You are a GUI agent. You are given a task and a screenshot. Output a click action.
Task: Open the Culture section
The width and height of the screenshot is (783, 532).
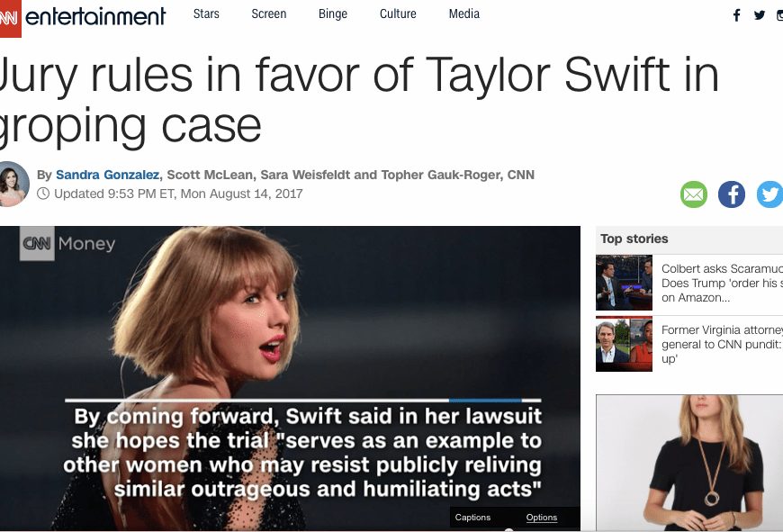point(398,14)
